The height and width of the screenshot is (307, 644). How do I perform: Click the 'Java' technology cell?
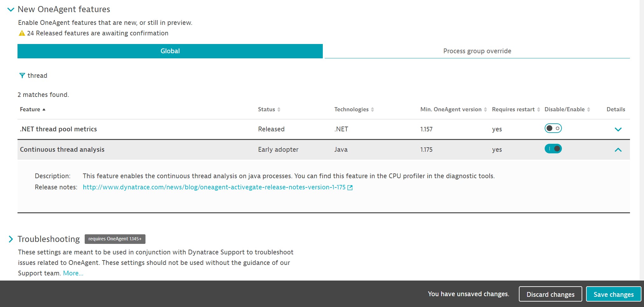[x=341, y=150]
